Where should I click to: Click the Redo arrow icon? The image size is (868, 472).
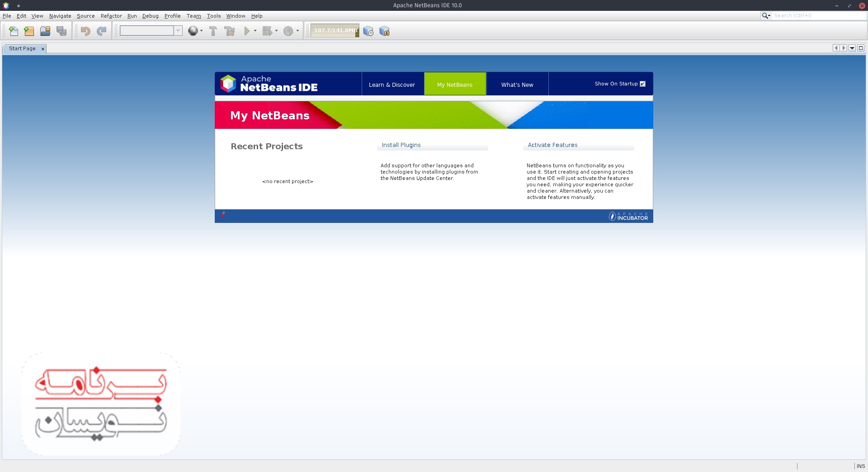[x=102, y=31]
